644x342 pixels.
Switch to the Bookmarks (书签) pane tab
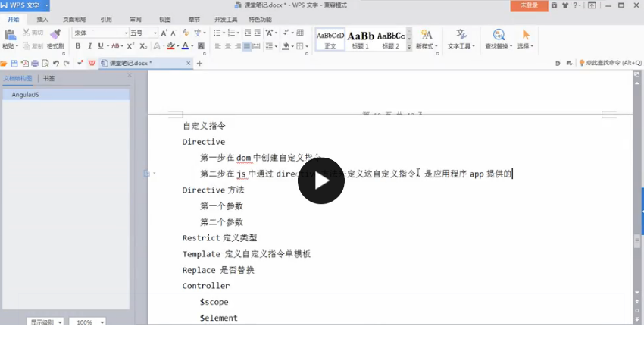coord(49,78)
